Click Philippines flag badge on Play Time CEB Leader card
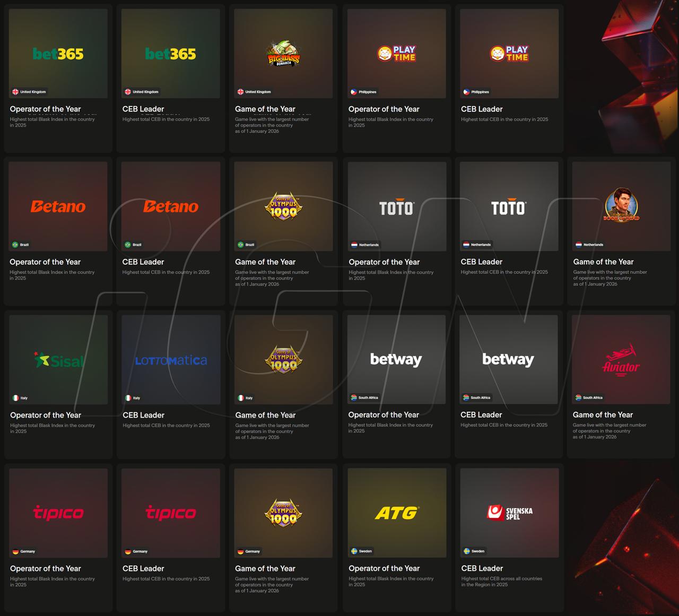 [476, 92]
